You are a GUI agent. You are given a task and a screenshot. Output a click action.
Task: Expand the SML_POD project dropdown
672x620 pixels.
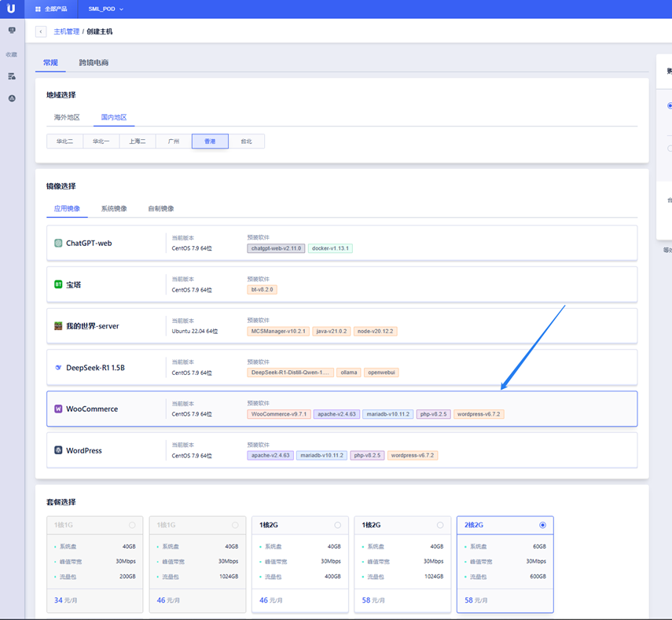[105, 9]
